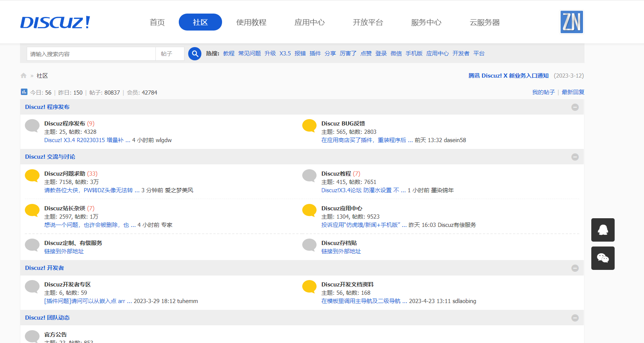Click the Discuz开发者专区 forum bubble icon

pyautogui.click(x=32, y=286)
